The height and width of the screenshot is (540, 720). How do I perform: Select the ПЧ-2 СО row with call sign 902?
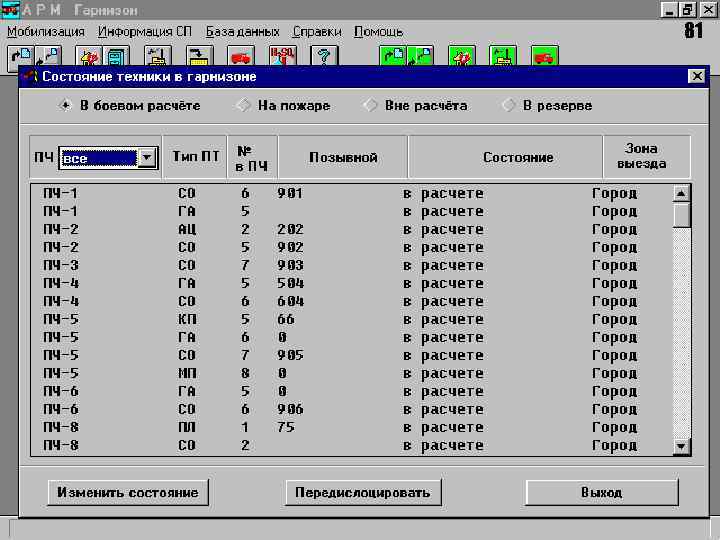[x=352, y=248]
